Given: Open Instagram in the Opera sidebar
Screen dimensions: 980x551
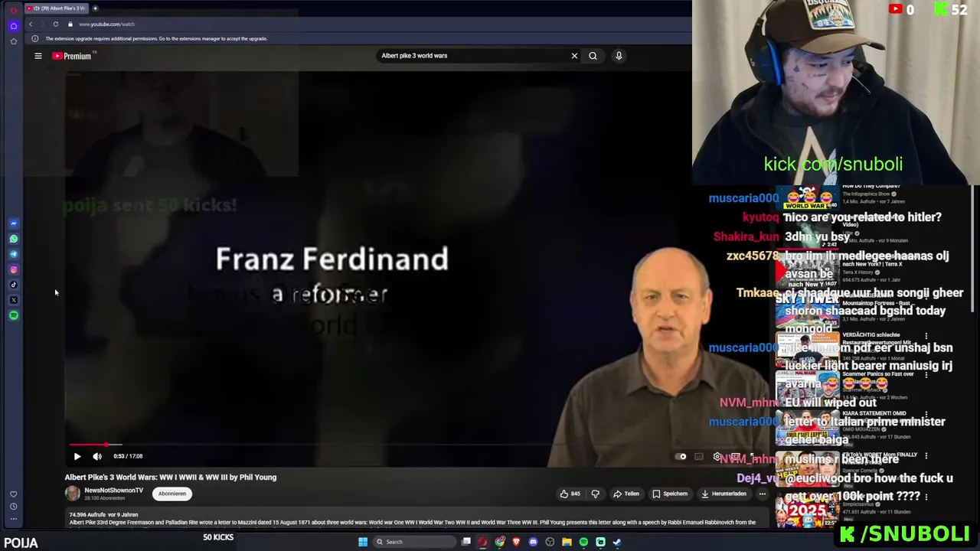Looking at the screenshot, I should tap(14, 269).
